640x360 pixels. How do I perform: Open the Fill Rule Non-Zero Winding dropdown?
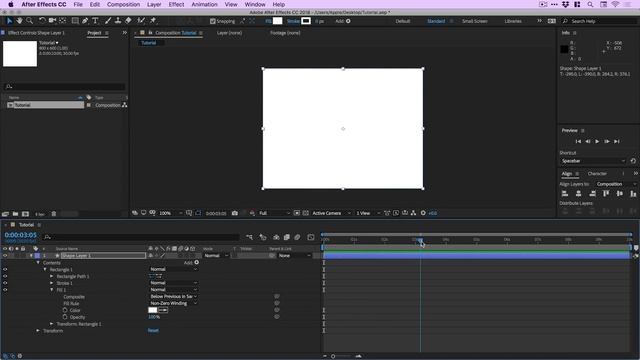click(x=173, y=303)
